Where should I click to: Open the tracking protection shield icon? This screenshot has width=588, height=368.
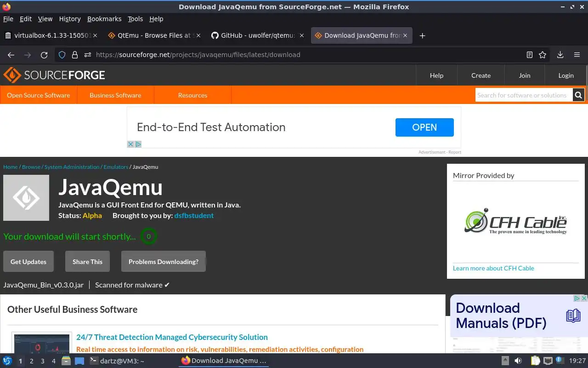click(62, 55)
